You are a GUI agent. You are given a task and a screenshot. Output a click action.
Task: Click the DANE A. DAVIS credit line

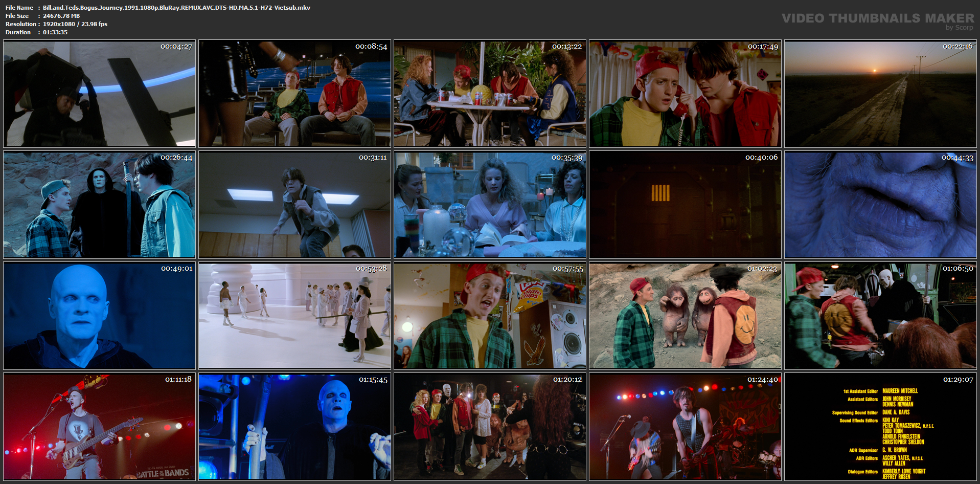click(896, 412)
